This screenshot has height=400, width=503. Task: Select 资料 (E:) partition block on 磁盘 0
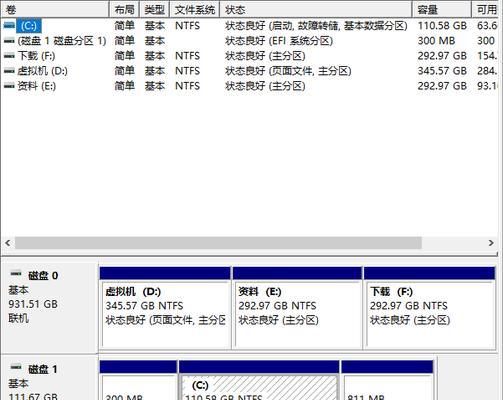click(297, 307)
